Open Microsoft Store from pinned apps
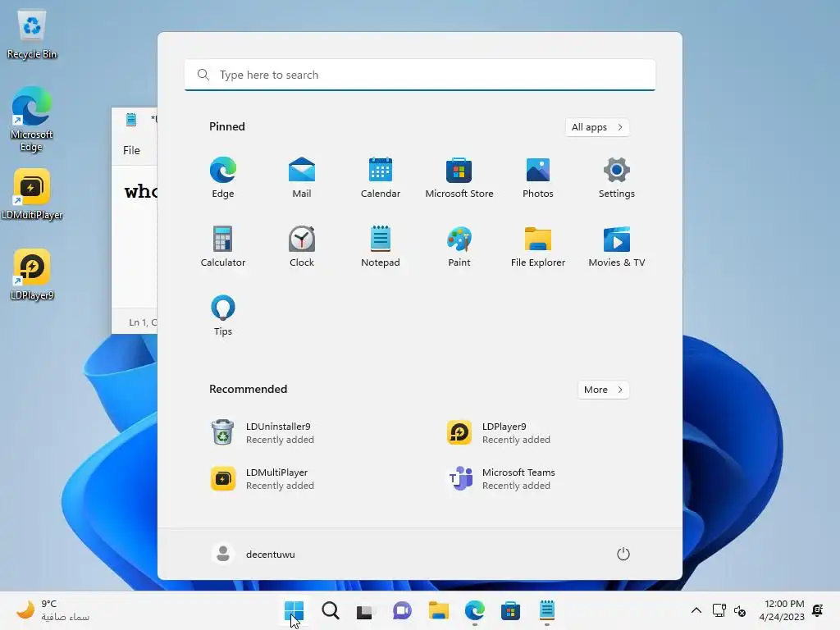840x630 pixels. (x=459, y=177)
